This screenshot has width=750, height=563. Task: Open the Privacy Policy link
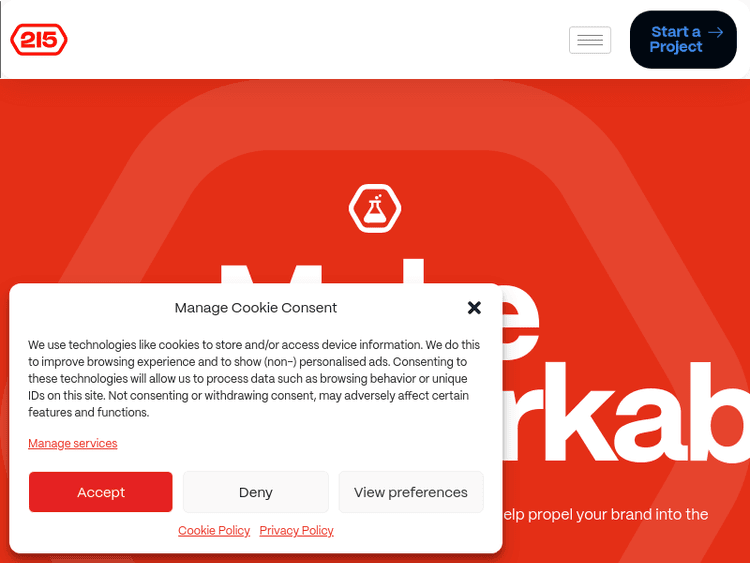click(x=297, y=530)
